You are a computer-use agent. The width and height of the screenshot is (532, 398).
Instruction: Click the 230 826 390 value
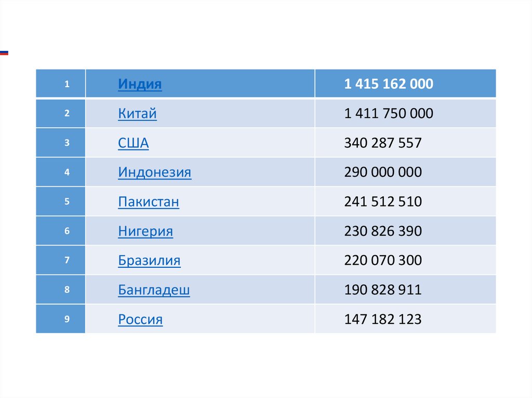point(382,231)
